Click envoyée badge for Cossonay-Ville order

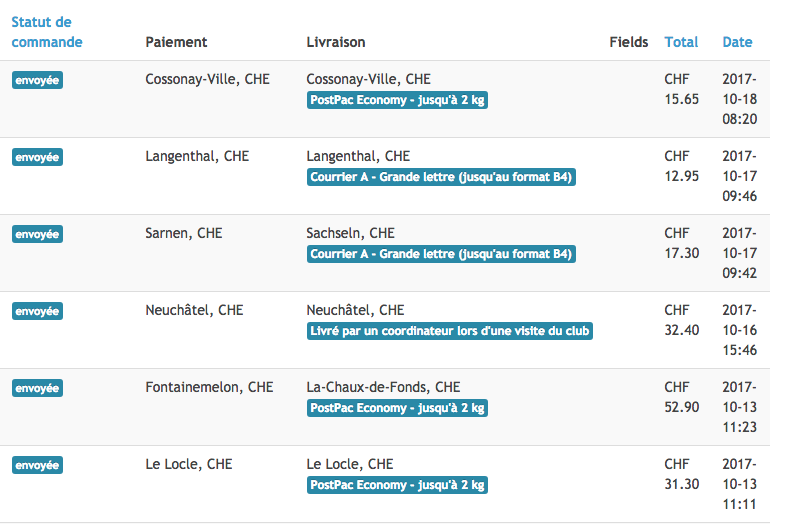coord(37,80)
